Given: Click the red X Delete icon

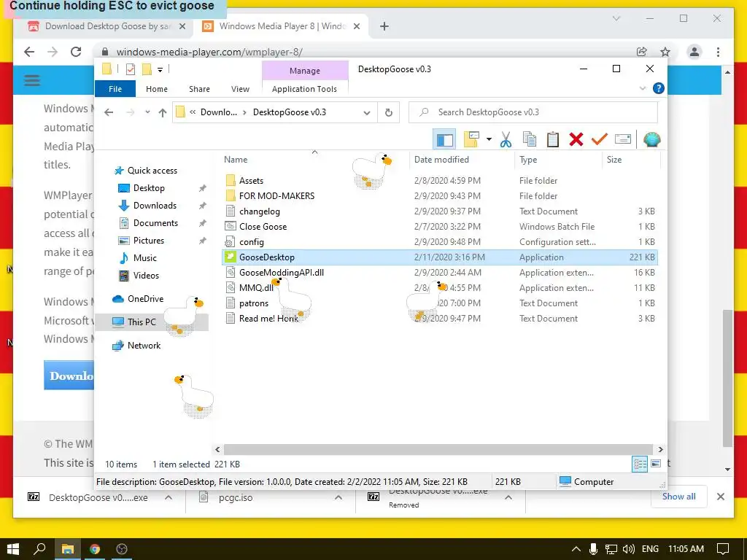Looking at the screenshot, I should click(x=576, y=139).
